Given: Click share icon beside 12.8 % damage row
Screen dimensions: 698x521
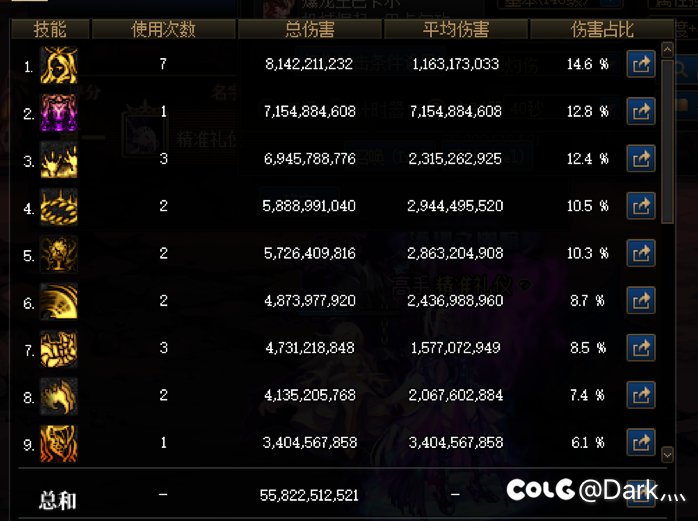Looking at the screenshot, I should click(641, 111).
